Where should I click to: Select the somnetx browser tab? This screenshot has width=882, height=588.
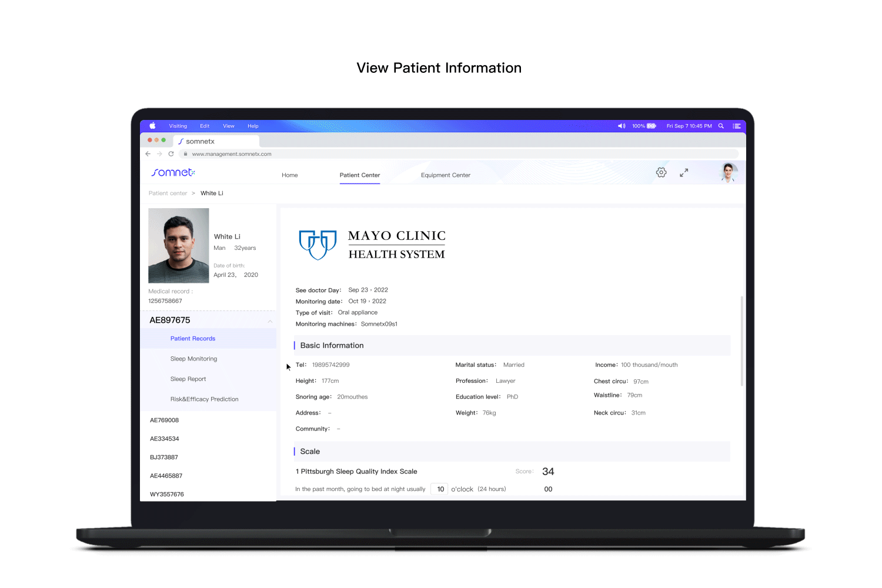218,141
